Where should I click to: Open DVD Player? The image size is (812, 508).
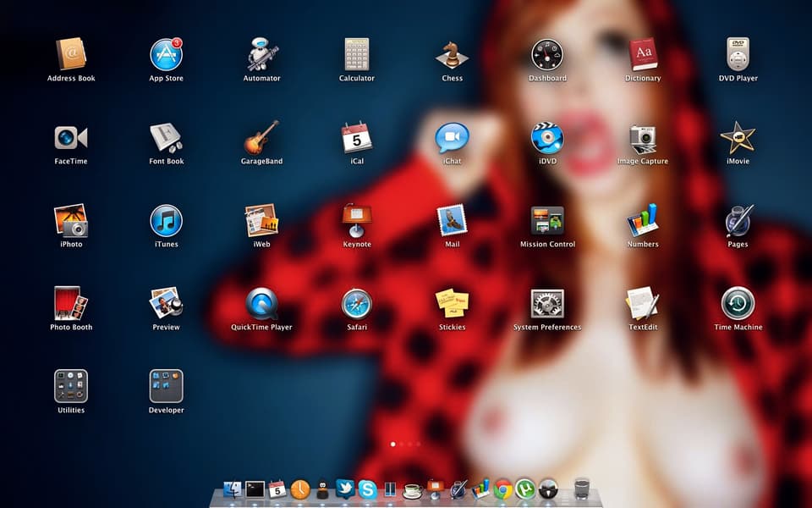tap(738, 54)
